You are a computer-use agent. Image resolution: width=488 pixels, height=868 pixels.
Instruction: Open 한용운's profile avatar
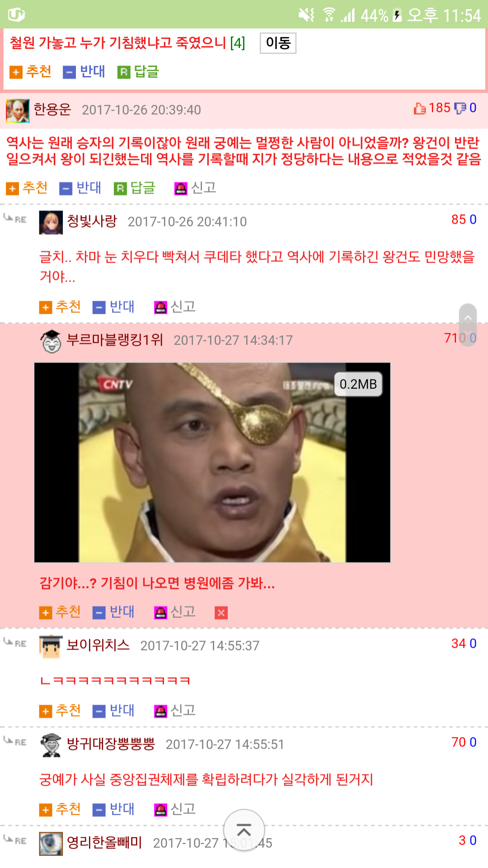18,111
